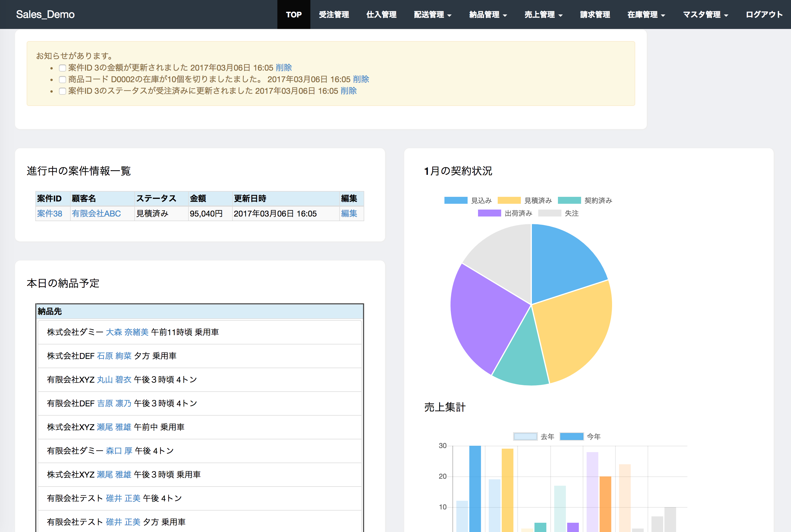The image size is (791, 532).
Task: Click the 納品先 table header
Action: click(x=199, y=311)
